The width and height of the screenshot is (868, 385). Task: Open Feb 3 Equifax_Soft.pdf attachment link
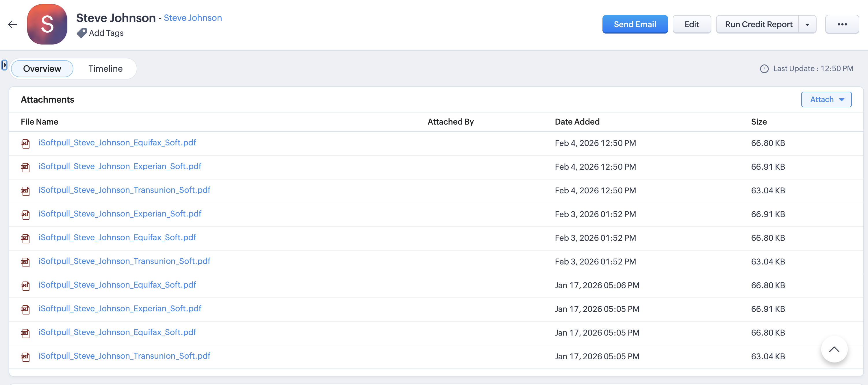[117, 237]
